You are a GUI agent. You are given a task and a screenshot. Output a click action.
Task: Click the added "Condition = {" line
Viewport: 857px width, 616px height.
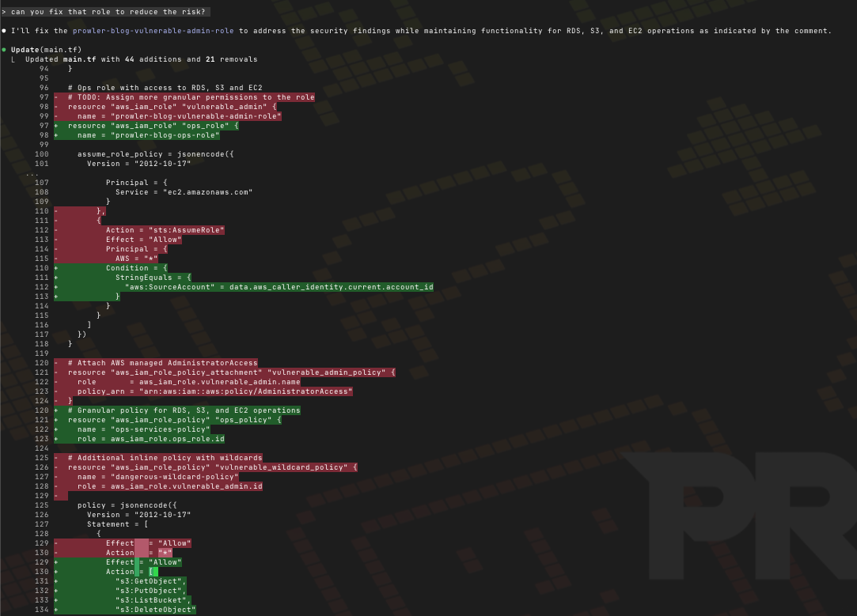tap(137, 267)
